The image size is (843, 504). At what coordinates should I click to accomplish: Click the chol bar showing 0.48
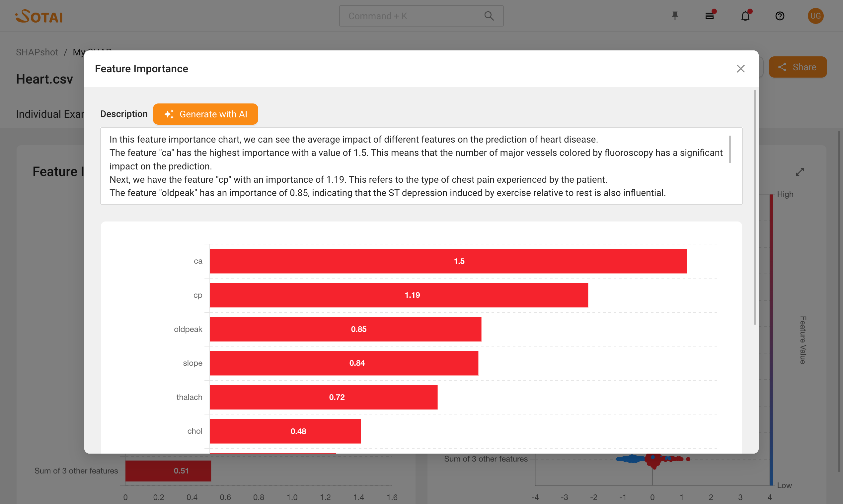(x=285, y=431)
